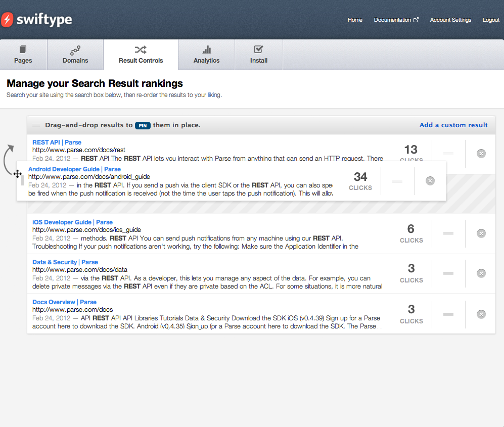Click the Docs Overview URL http://www.parse.com/docs
Image resolution: width=504 pixels, height=427 pixels.
pyautogui.click(x=73, y=310)
